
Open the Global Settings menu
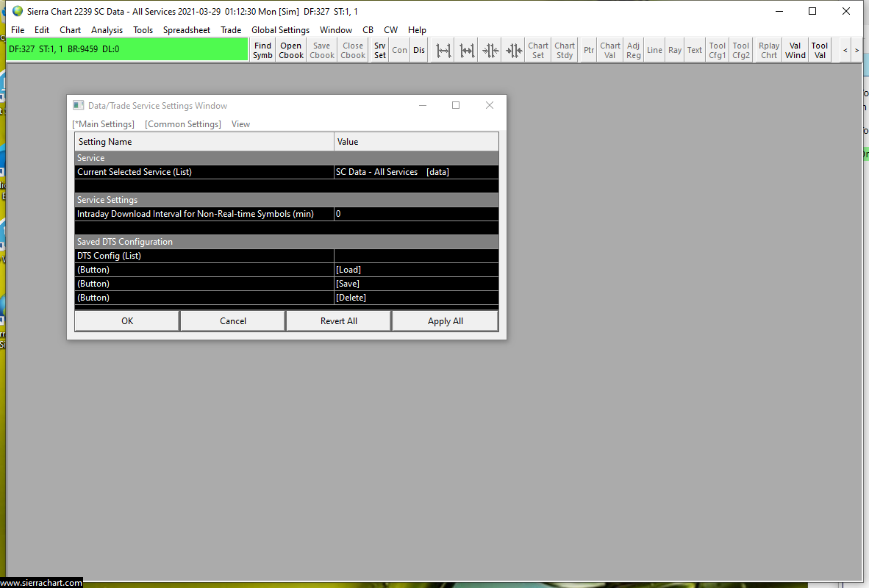(280, 30)
